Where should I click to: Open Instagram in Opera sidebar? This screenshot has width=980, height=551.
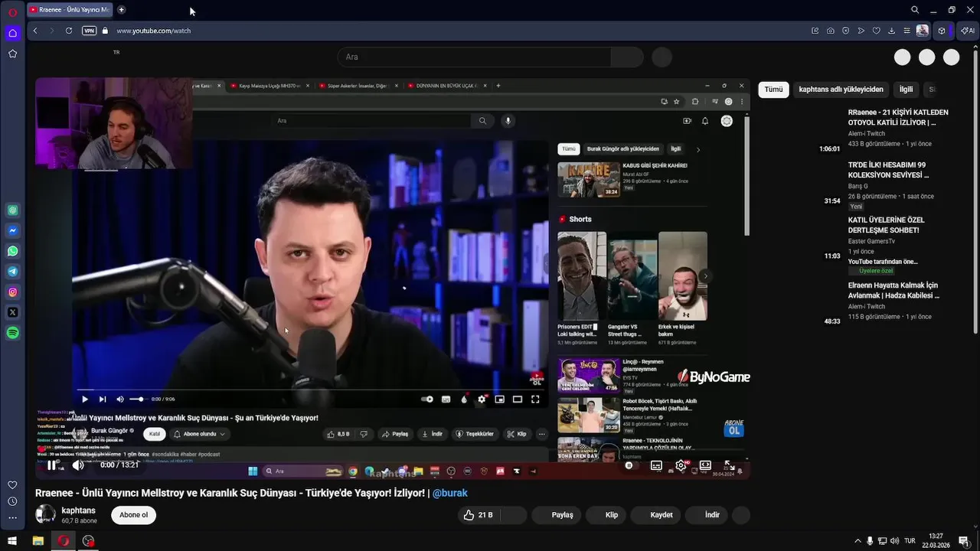click(13, 292)
